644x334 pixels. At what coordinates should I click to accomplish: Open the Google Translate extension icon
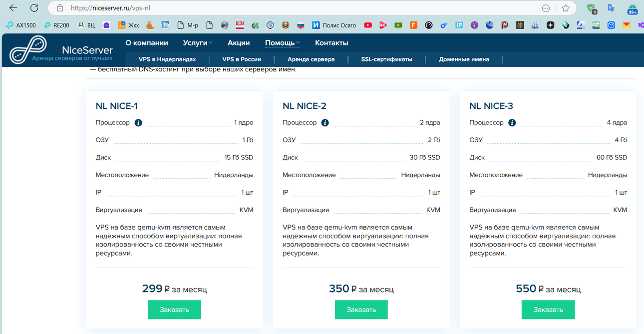[x=611, y=8]
